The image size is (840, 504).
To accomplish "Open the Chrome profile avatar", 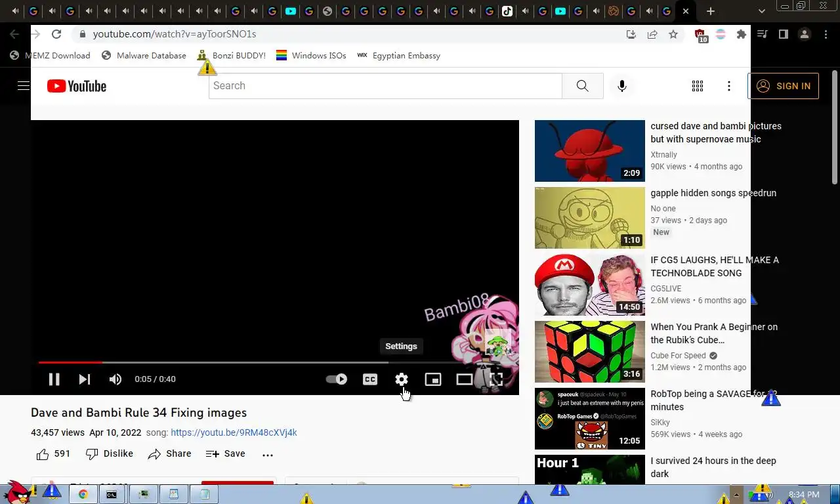I will (x=805, y=34).
